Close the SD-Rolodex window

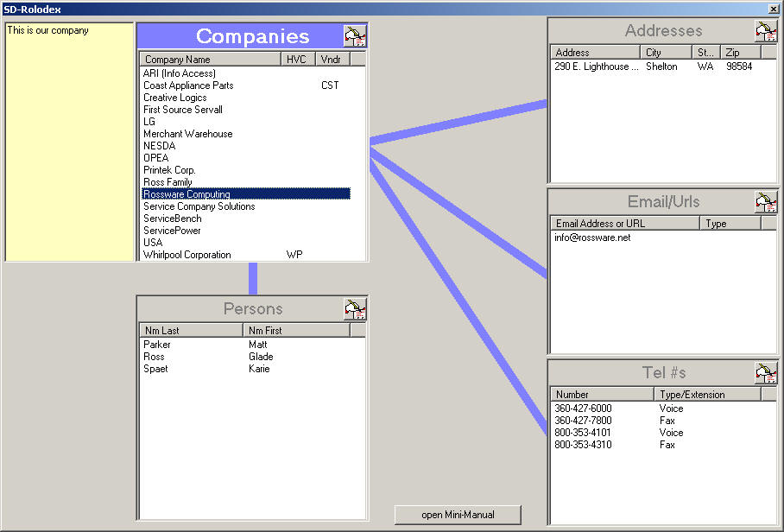773,8
